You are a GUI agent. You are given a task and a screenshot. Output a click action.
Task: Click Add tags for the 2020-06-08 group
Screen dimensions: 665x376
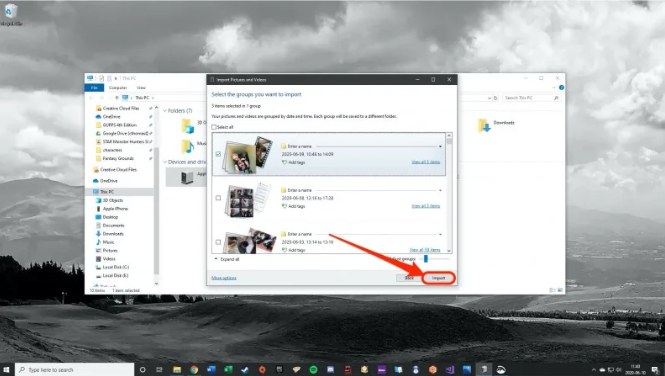293,206
